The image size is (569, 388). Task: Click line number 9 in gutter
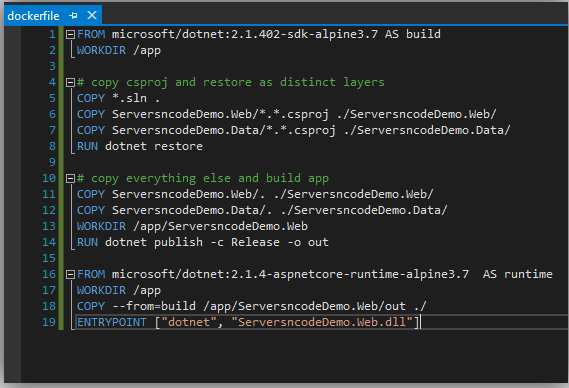tap(52, 162)
